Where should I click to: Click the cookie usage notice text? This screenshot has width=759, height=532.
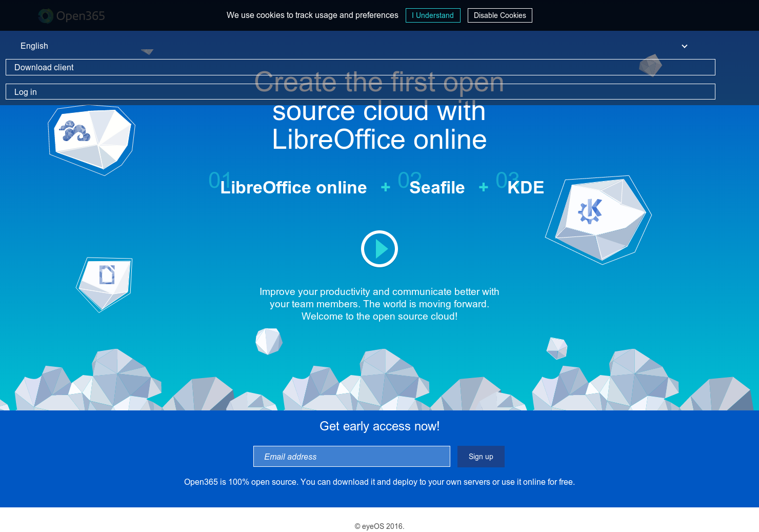click(x=312, y=15)
